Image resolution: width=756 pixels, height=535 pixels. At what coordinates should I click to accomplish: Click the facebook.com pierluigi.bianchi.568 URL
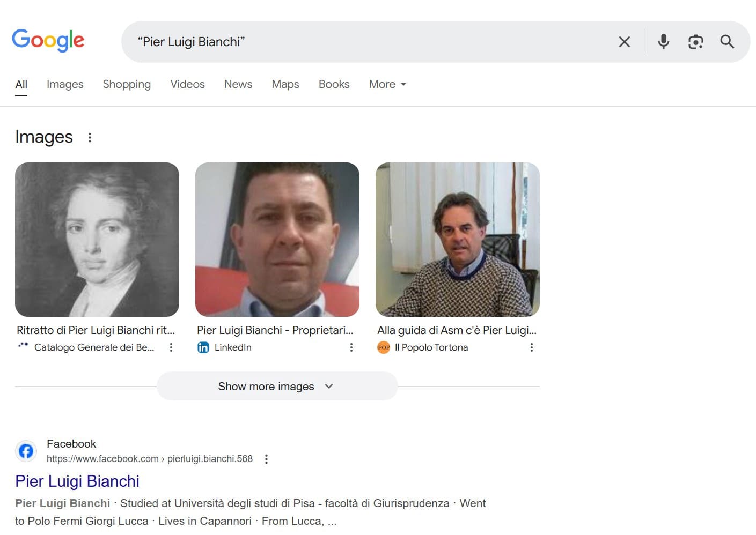150,459
